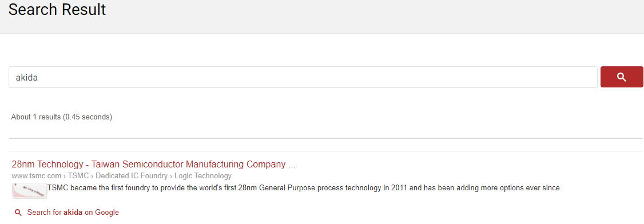644x224 pixels.
Task: Click the word akida inside the search field
Action: pyautogui.click(x=27, y=77)
